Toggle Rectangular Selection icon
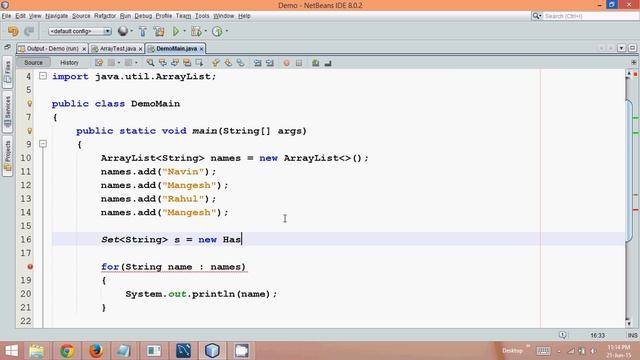The image size is (640, 360). coord(199,63)
